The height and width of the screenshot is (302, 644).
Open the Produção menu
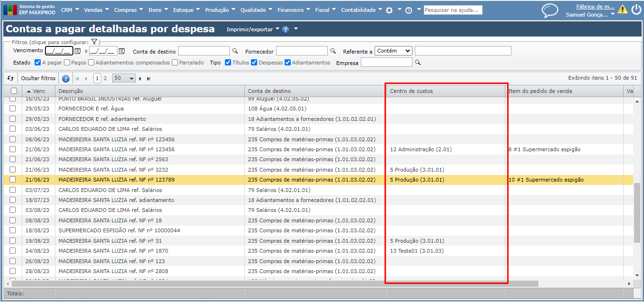220,10
